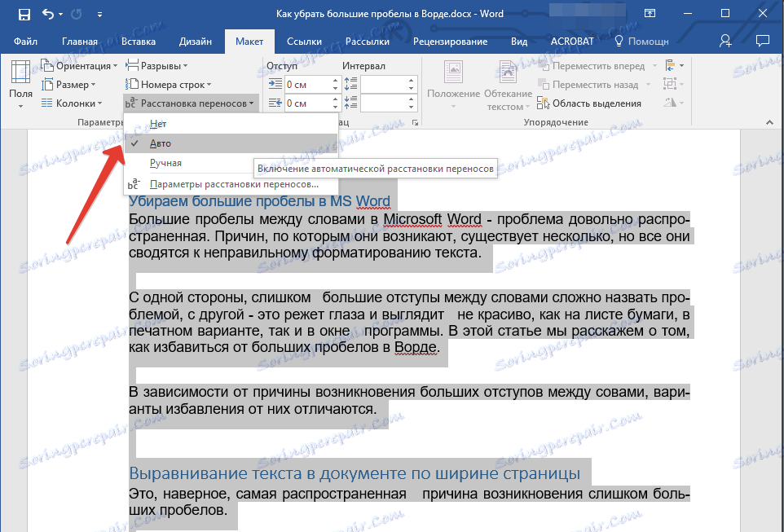Choose the checked Авто hyphenation option
This screenshot has height=532, width=784.
coord(160,143)
